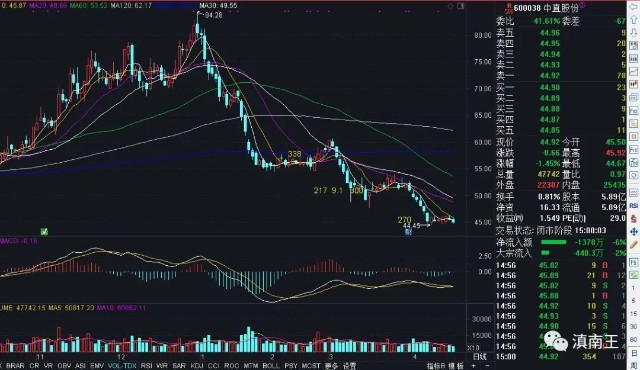Screen dimensions: 640x370
Task: Click the R badge beside stock code 600038
Action: tap(509, 7)
